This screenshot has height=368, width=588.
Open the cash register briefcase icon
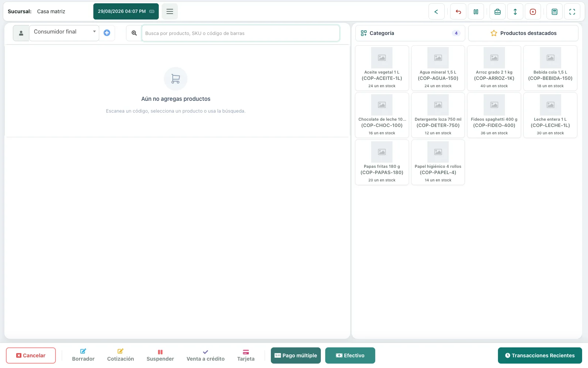[498, 11]
